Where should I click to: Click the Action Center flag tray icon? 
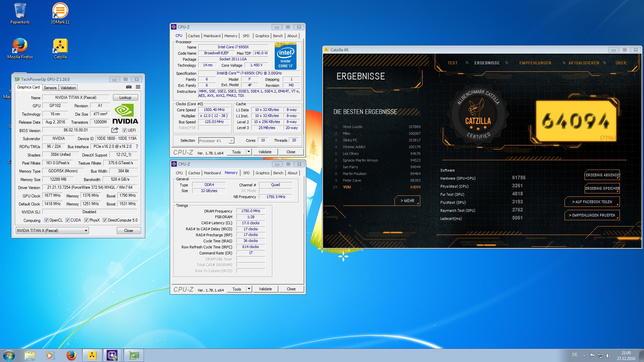pyautogui.click(x=592, y=355)
